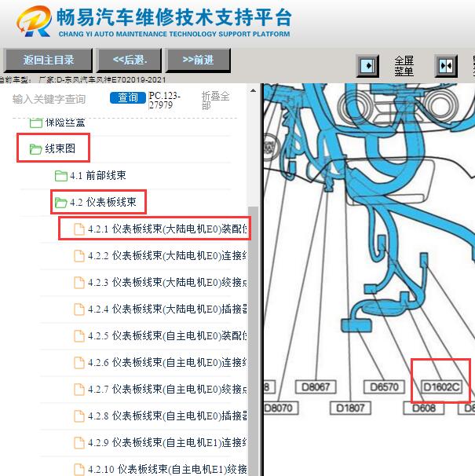Open the 保险丝盒 folder
This screenshot has height=476, width=475.
point(57,123)
